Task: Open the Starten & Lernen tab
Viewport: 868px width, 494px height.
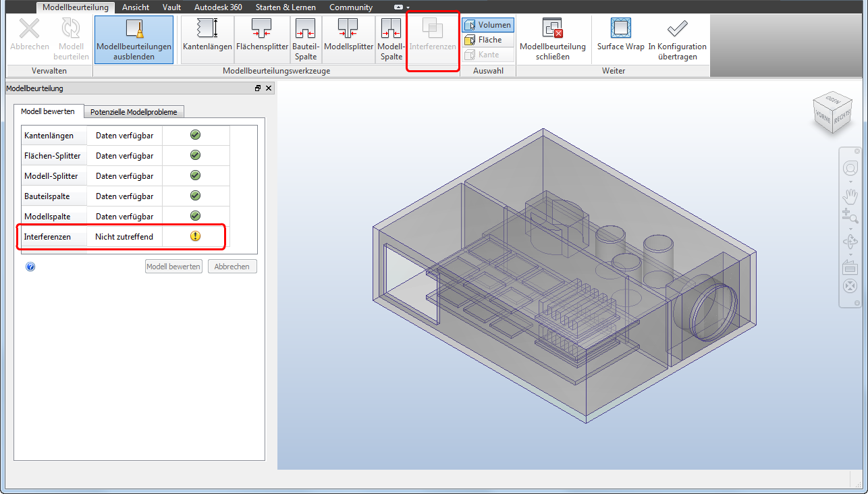Action: (x=286, y=7)
